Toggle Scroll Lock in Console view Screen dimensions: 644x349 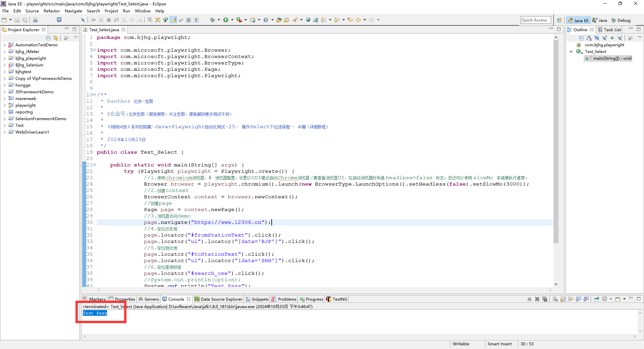(563, 299)
